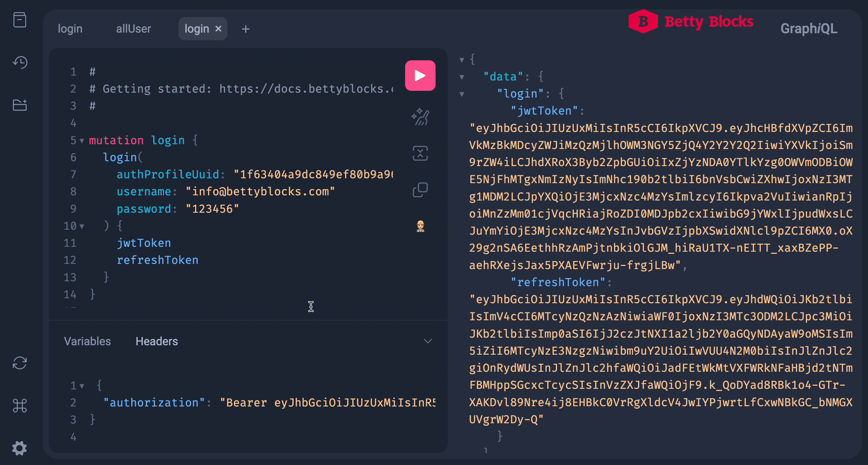This screenshot has width=868, height=465.
Task: Open the saved collections folder icon
Action: [x=19, y=105]
